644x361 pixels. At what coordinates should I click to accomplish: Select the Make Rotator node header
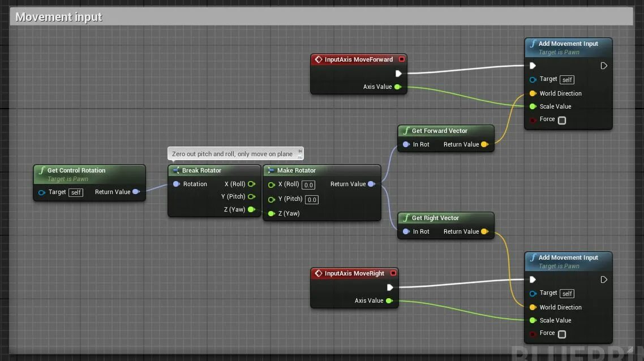point(322,170)
